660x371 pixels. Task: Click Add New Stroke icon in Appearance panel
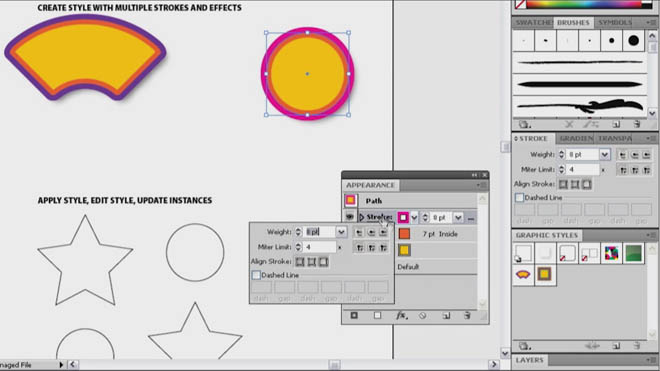[354, 315]
